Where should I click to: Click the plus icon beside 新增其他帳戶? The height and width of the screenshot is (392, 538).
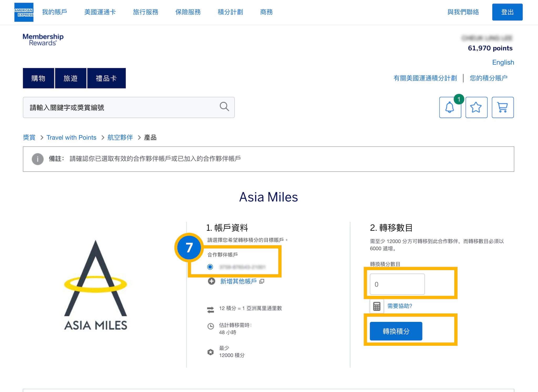(211, 281)
